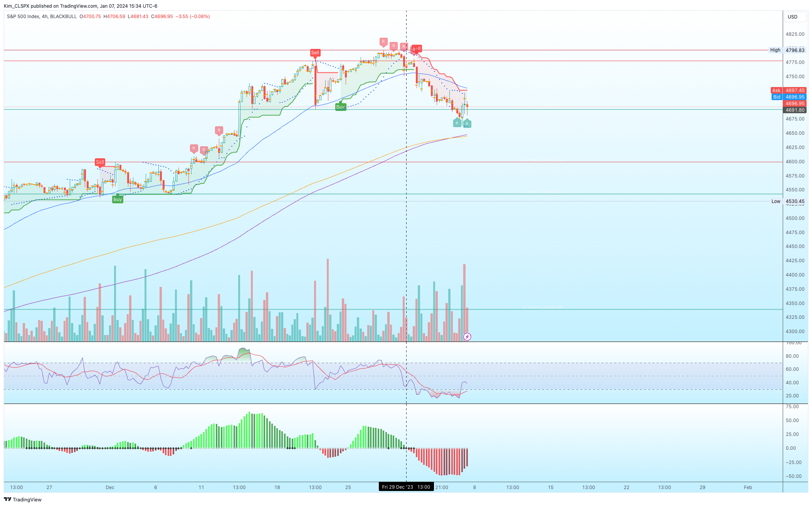Click the Sell label above the Dec 20 candle
The height and width of the screenshot is (506, 812).
tap(315, 53)
